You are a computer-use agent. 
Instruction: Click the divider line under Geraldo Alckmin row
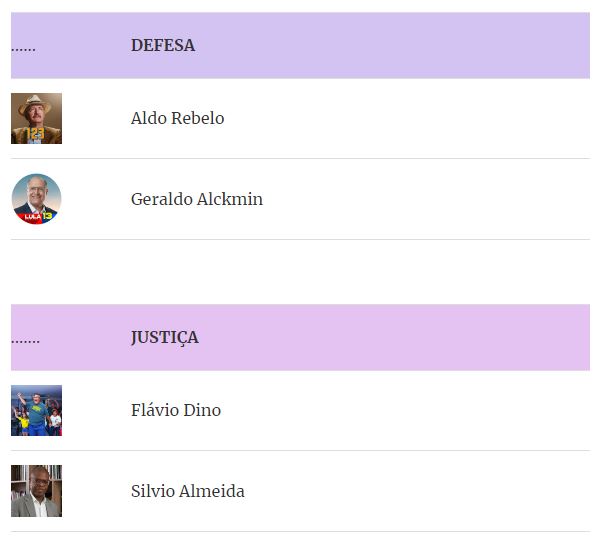[300, 240]
